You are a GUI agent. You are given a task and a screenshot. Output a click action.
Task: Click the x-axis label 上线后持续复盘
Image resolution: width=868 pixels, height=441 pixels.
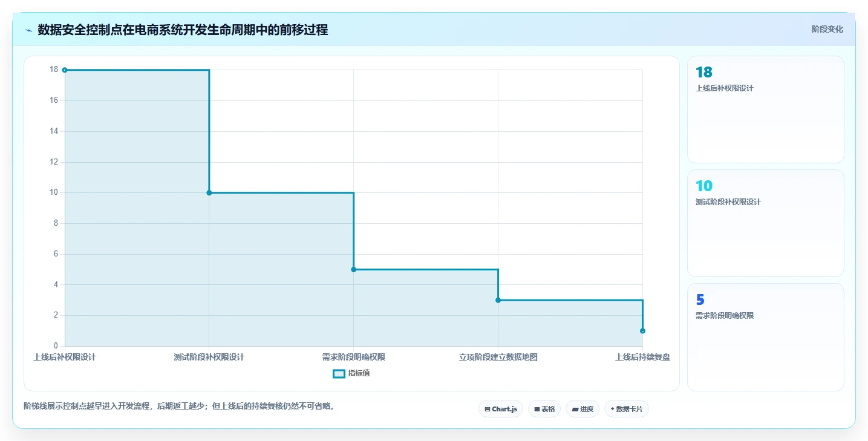[642, 357]
